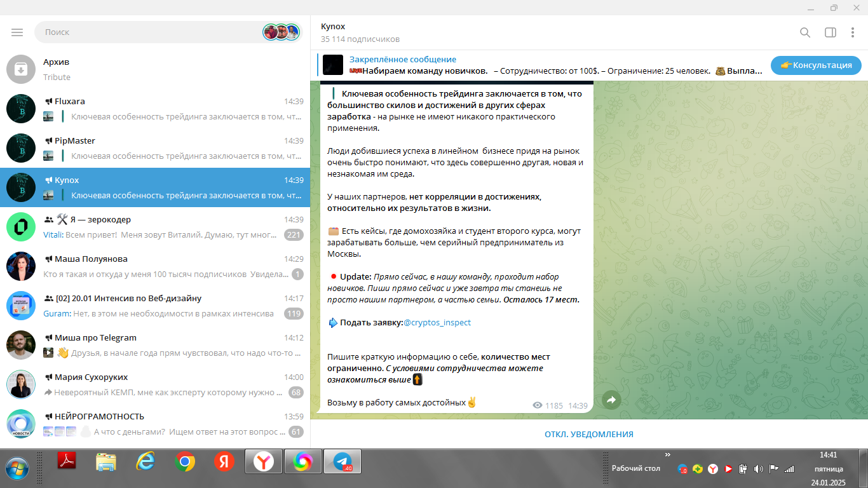The image size is (868, 488).
Task: Open the PipMaster channel
Action: (x=155, y=148)
